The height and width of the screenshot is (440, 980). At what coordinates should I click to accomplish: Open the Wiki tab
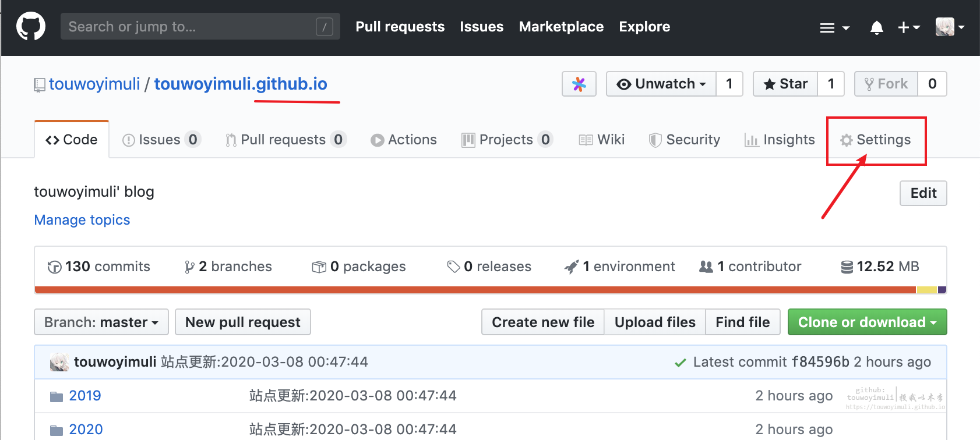click(x=602, y=140)
